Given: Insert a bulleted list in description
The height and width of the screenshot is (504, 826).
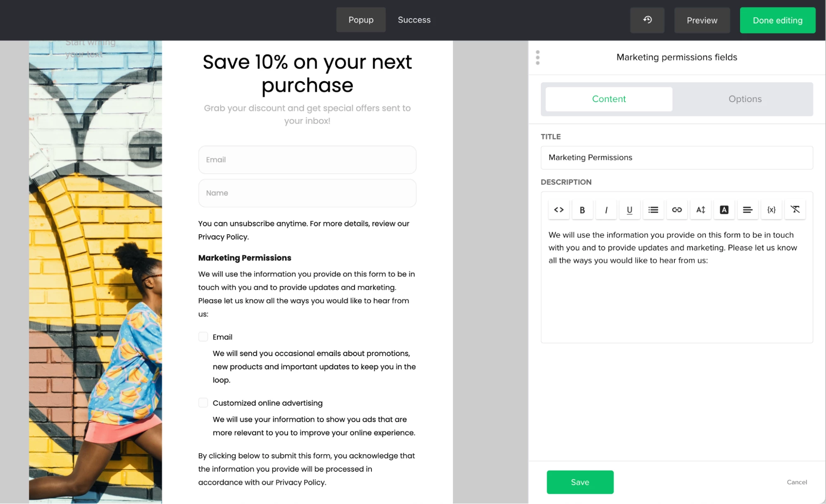Looking at the screenshot, I should tap(653, 210).
